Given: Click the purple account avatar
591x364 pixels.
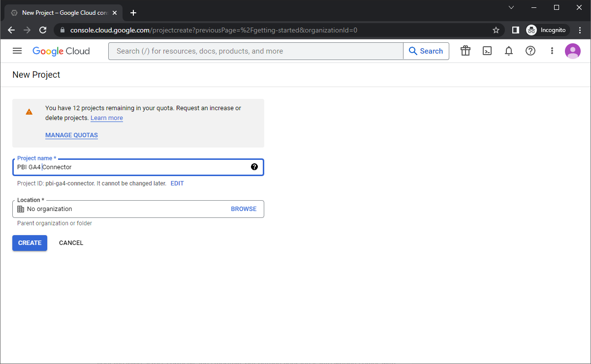Looking at the screenshot, I should (572, 51).
